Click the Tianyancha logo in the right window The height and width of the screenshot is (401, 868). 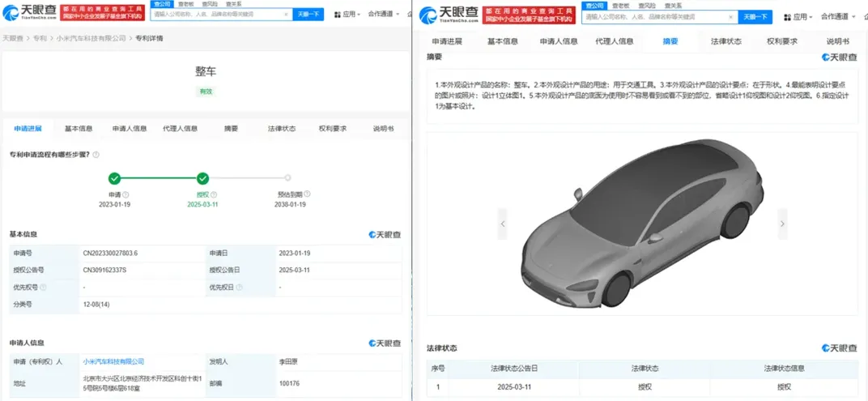click(447, 15)
